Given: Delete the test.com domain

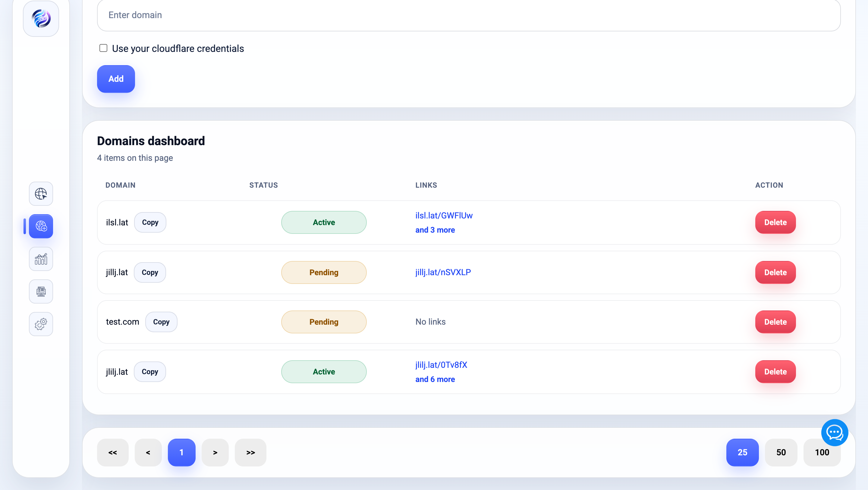Looking at the screenshot, I should click(775, 322).
